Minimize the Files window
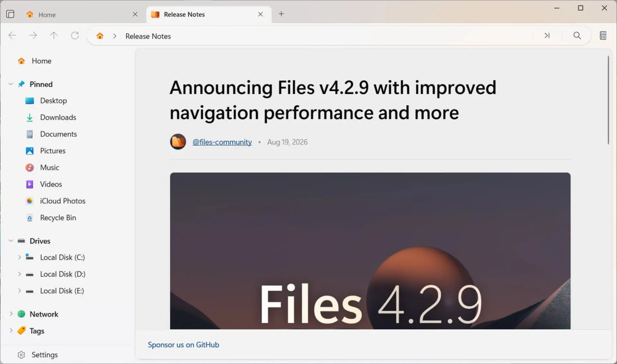Screen dimensions: 617x364 tap(557, 8)
